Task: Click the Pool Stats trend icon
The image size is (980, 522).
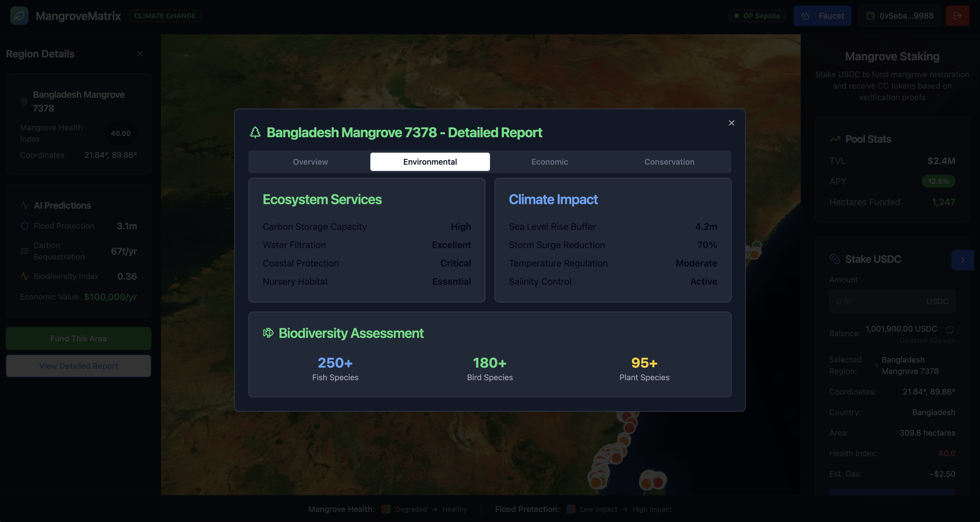Action: tap(835, 139)
